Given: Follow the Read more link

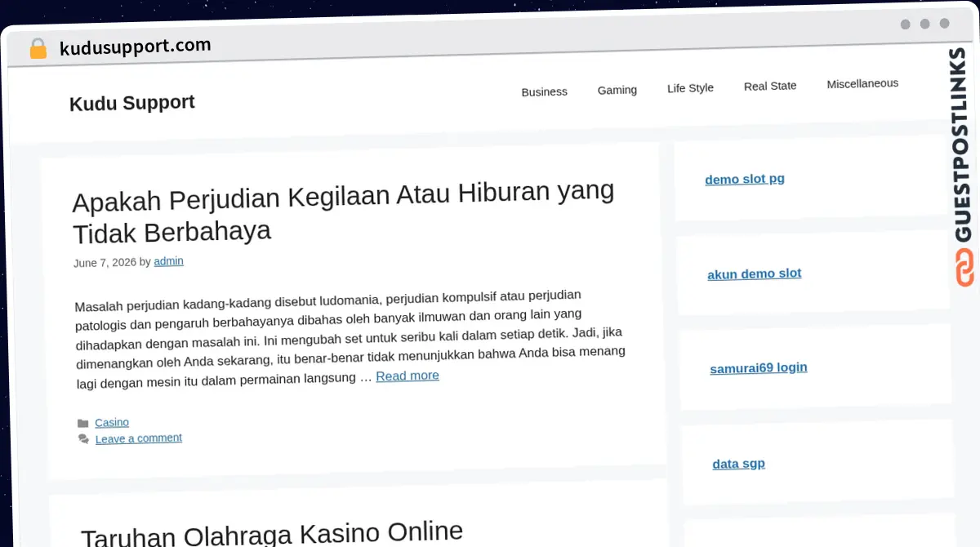Looking at the screenshot, I should point(408,376).
